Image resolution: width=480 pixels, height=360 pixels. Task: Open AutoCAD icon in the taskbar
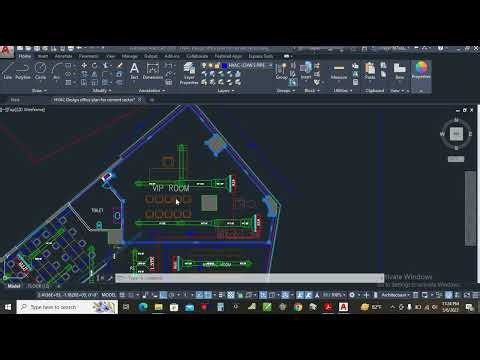point(343,307)
